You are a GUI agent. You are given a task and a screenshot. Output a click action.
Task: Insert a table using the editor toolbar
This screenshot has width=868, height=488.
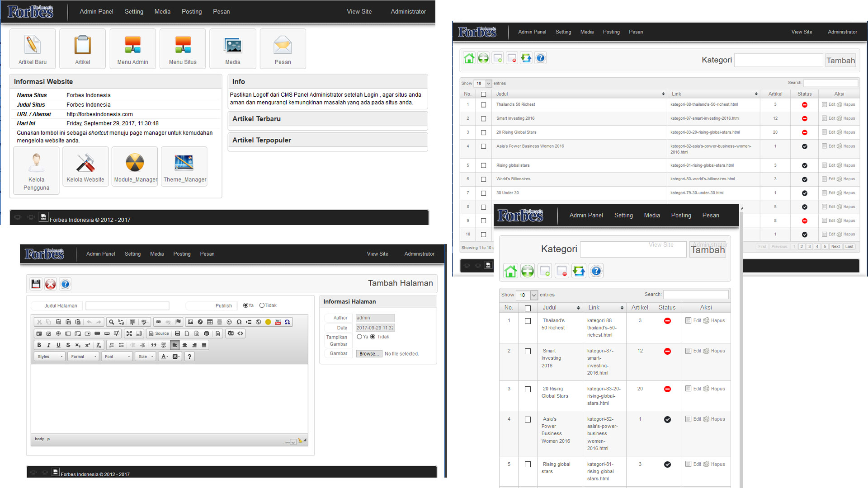(x=210, y=322)
